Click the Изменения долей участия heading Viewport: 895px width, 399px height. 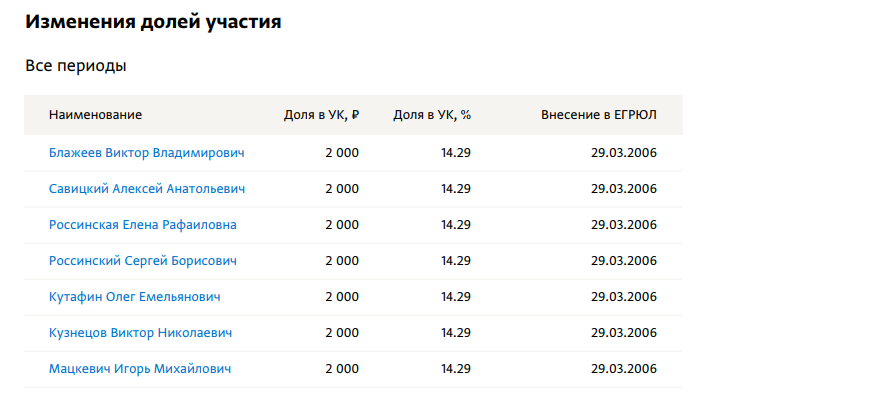[154, 22]
